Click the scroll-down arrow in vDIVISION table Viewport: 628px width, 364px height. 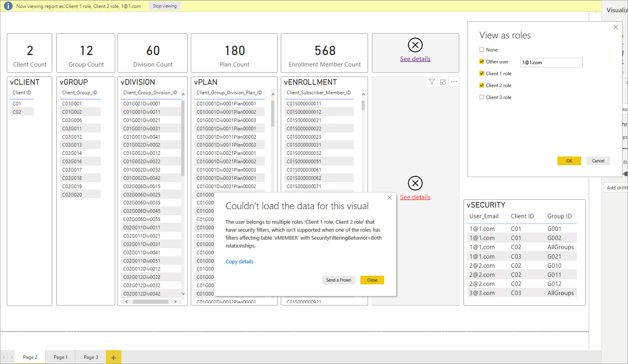(x=183, y=293)
